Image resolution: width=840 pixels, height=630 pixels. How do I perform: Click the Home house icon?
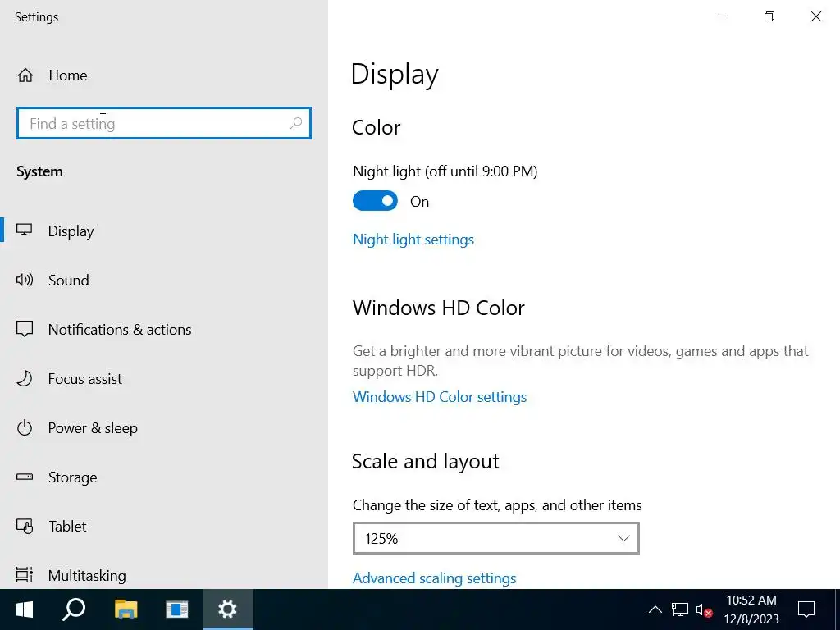pos(25,75)
